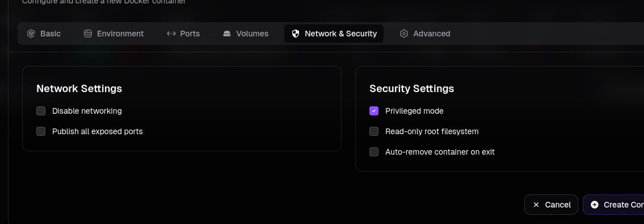Click the Publish all exposed ports label
This screenshot has height=224, width=644.
[98, 131]
